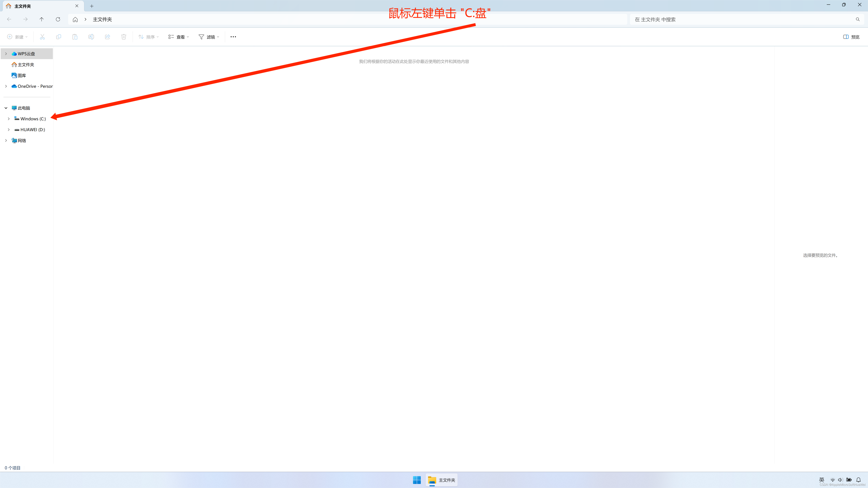Click the Paste icon
Image resolution: width=868 pixels, height=488 pixels.
[x=75, y=37]
